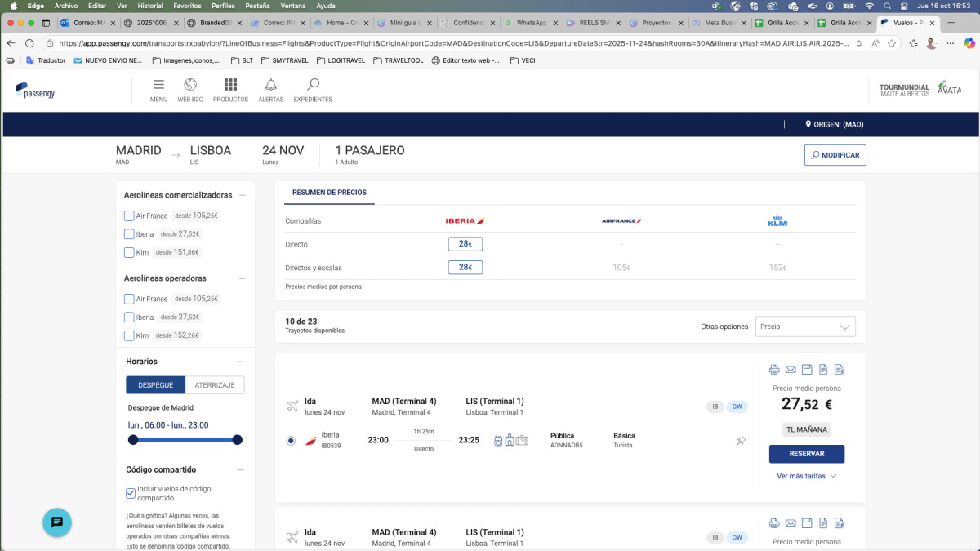Click the left handle of departure time slider
The width and height of the screenshot is (980, 551).
coord(133,440)
